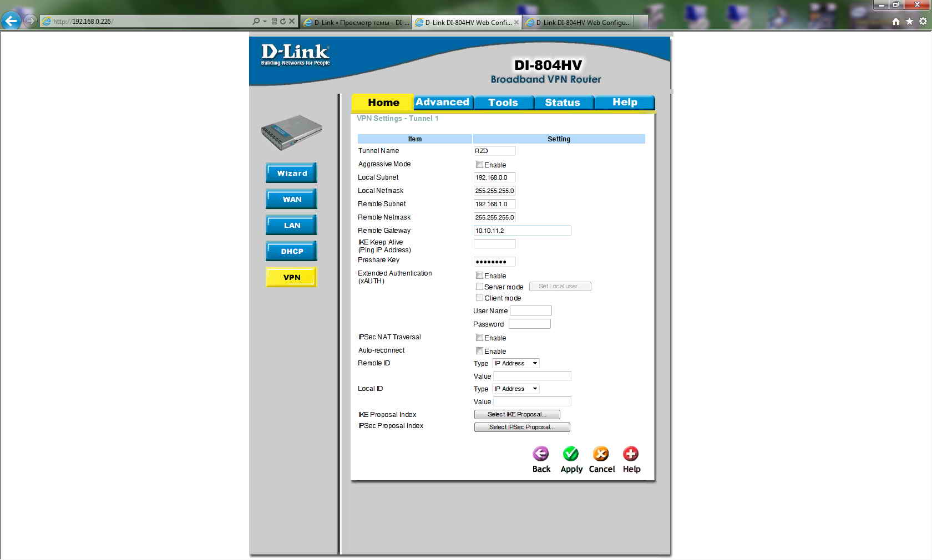Open the Status tab
The image size is (932, 560).
[562, 103]
